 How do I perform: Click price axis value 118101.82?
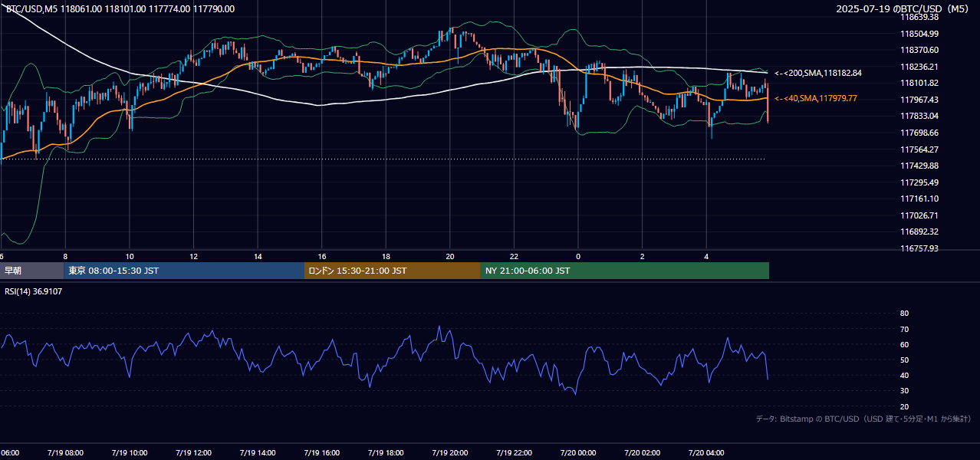(920, 83)
